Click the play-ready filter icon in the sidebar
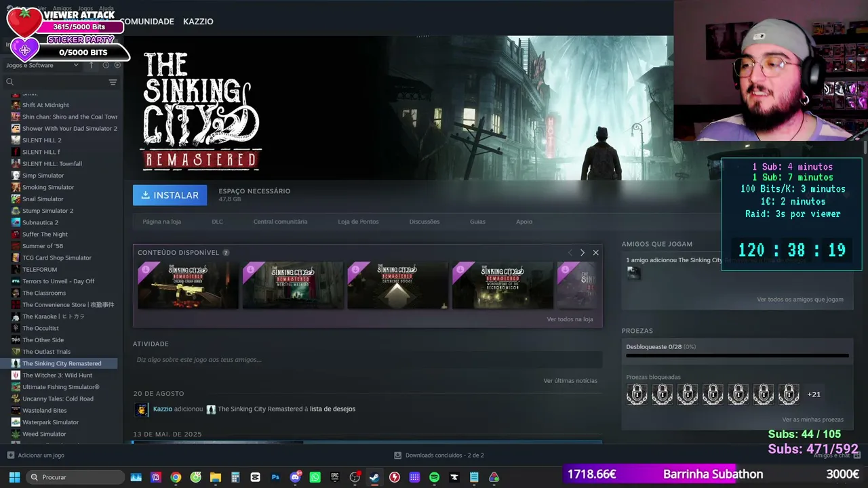The height and width of the screenshot is (488, 868). click(117, 65)
